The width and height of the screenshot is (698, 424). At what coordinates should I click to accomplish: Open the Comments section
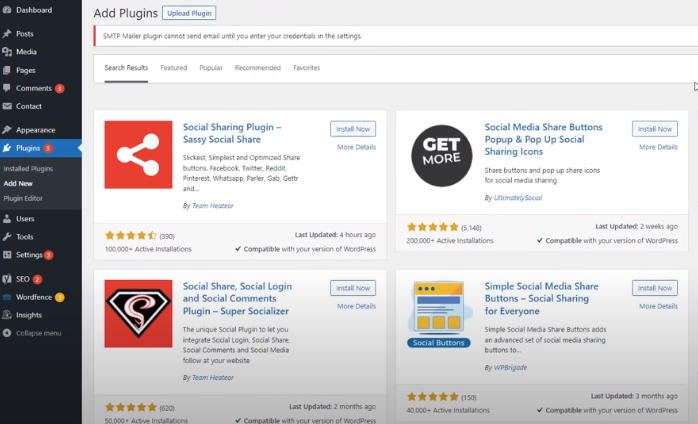34,88
